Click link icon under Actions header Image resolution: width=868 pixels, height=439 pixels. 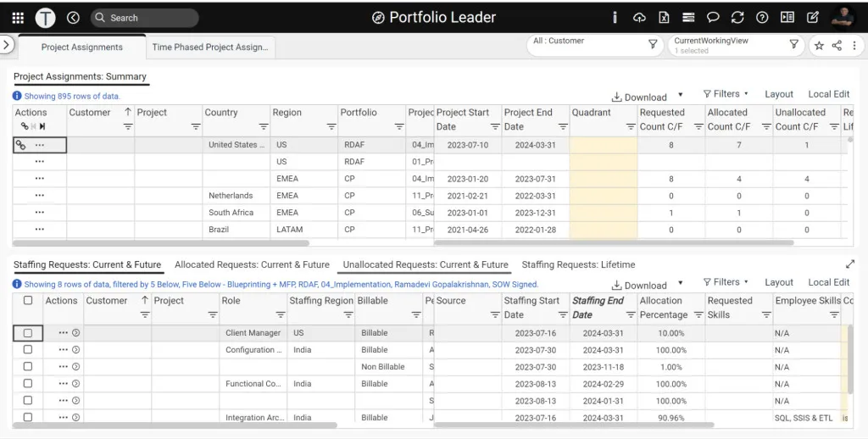click(x=25, y=126)
